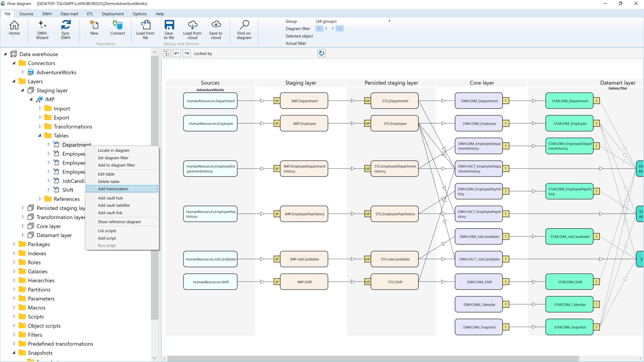Expand the Shift table node
The width and height of the screenshot is (644, 362).
pyautogui.click(x=49, y=190)
